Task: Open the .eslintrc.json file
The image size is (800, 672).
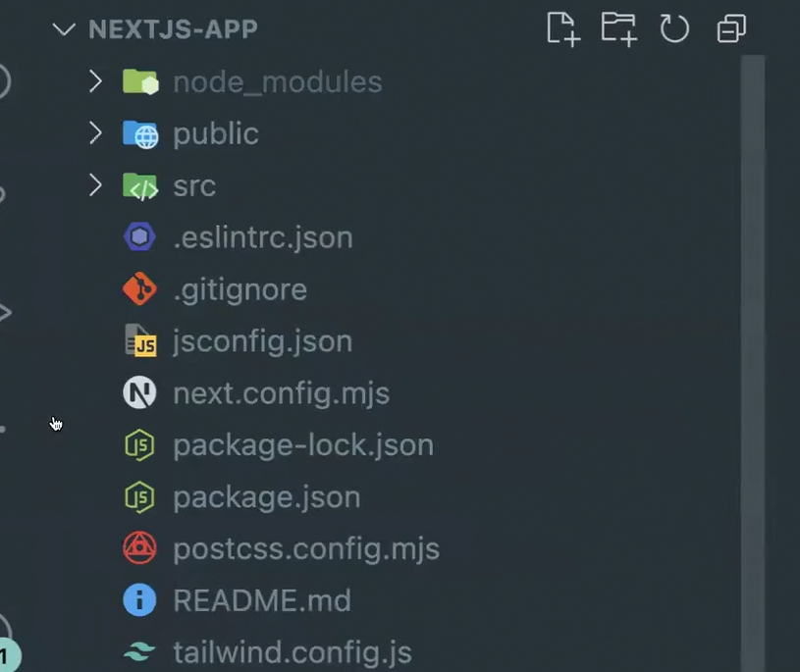Action: click(x=263, y=238)
